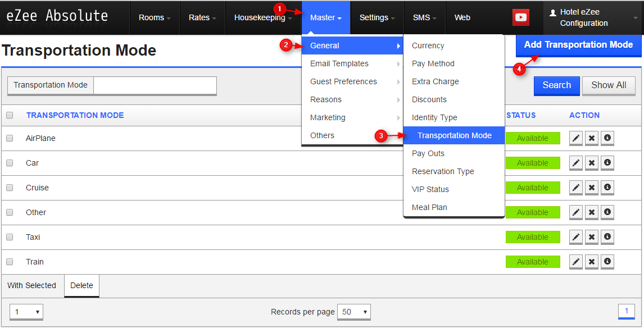Open the Web navigation link
Screen dimensions: 644x328
point(462,17)
